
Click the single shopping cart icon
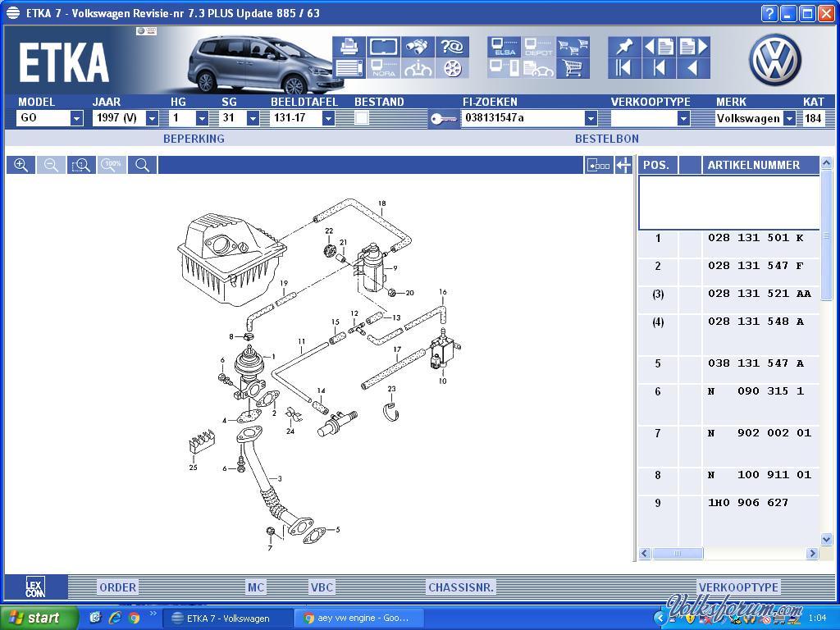(573, 68)
